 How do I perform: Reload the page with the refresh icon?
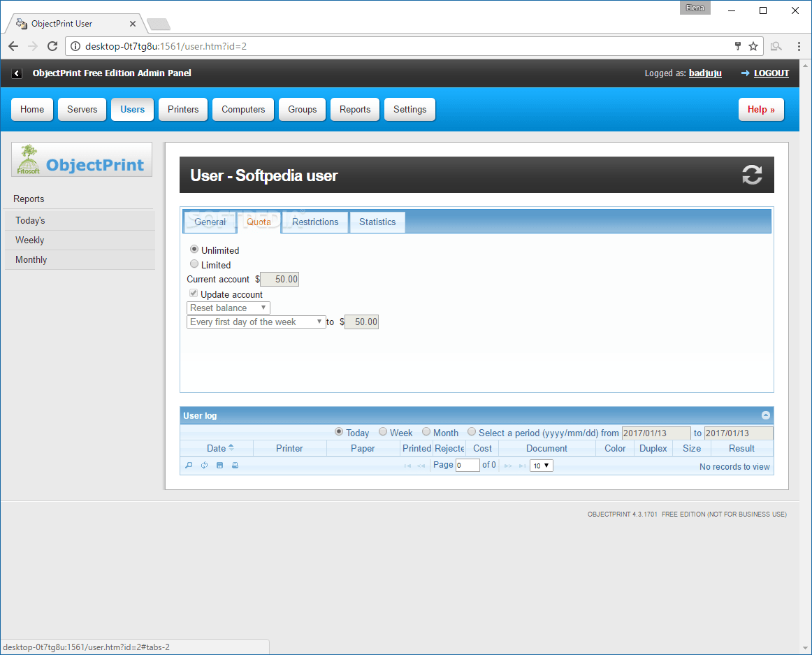click(52, 46)
